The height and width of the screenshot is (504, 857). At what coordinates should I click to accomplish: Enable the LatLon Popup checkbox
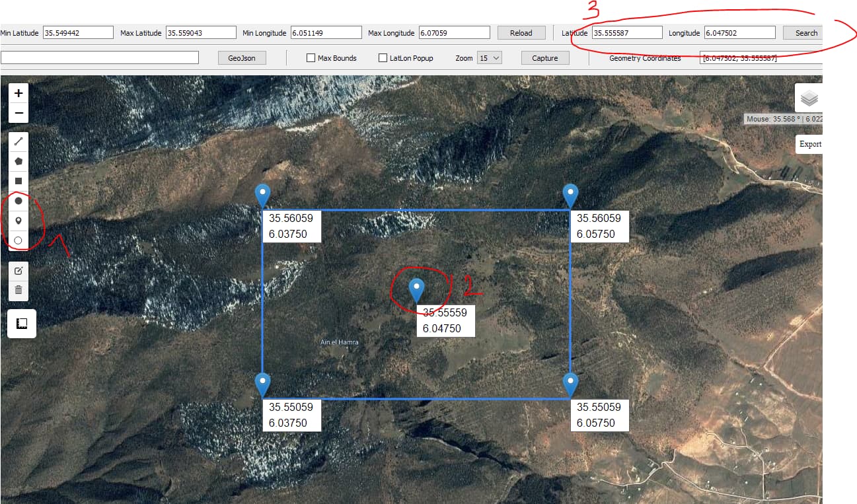[382, 57]
